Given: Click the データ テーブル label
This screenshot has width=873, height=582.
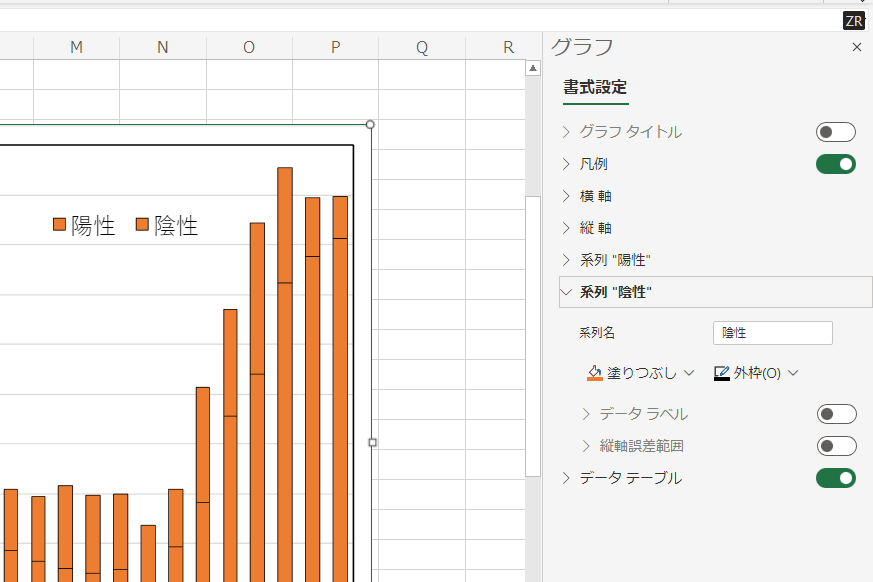Looking at the screenshot, I should click(x=631, y=478).
